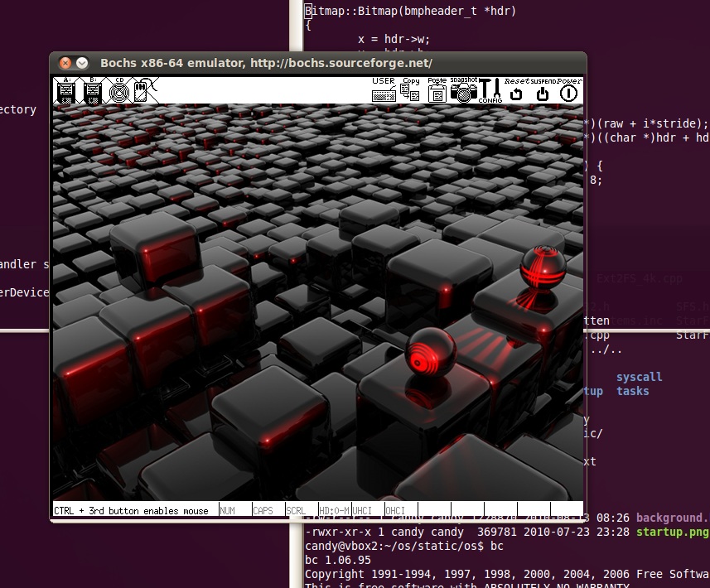The height and width of the screenshot is (588, 710).
Task: Click the 'erDevice' text in the left terminal
Action: (24, 292)
